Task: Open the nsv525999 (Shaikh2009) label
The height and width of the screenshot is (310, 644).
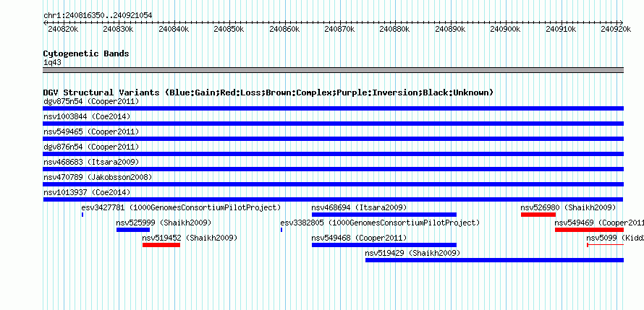Action: pos(164,223)
